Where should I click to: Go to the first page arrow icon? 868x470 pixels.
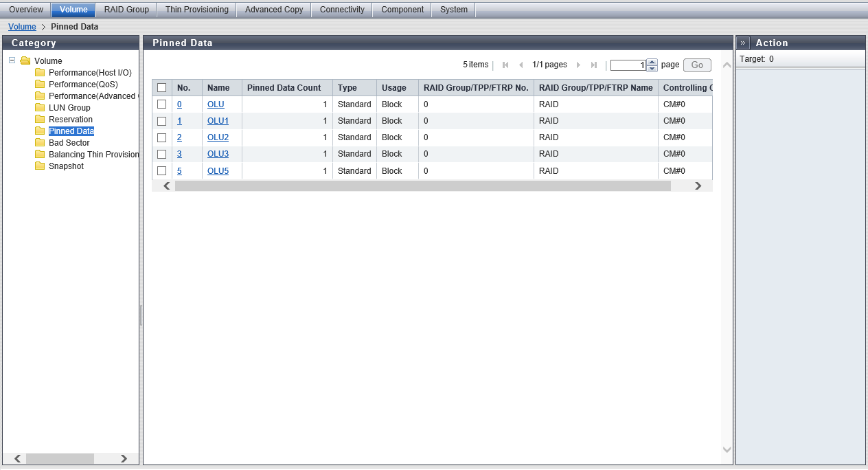pyautogui.click(x=505, y=65)
